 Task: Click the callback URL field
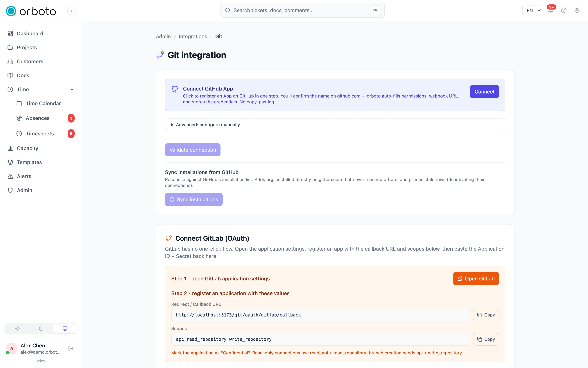[x=320, y=315]
